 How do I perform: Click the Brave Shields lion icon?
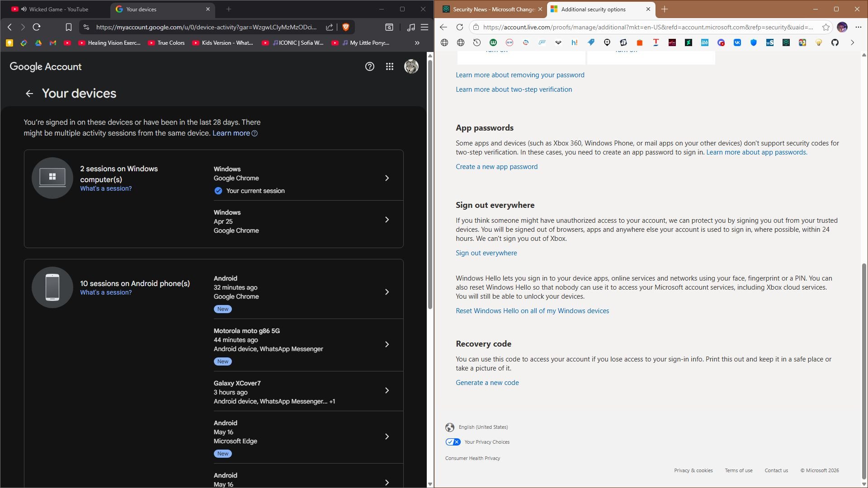pos(346,27)
